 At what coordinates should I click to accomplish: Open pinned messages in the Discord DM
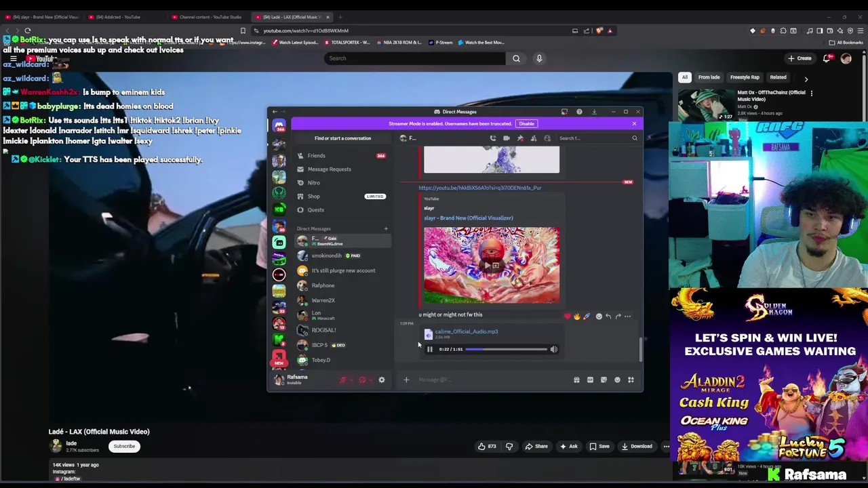[520, 138]
